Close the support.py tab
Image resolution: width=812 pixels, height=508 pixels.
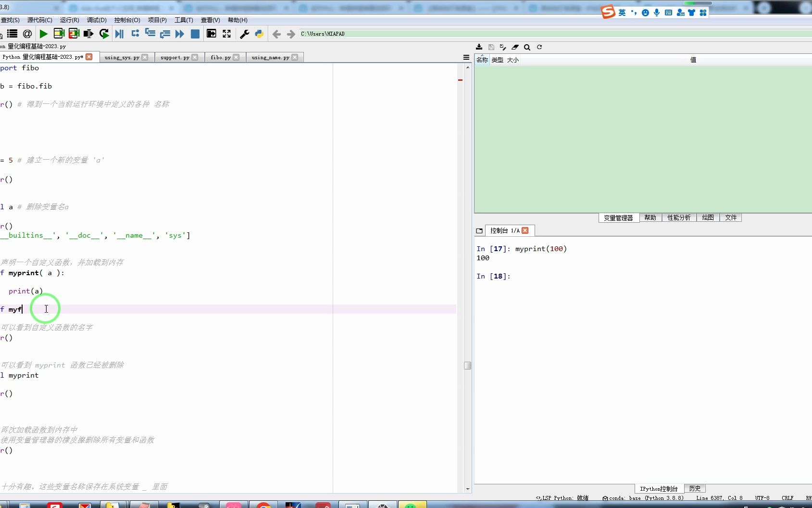195,57
